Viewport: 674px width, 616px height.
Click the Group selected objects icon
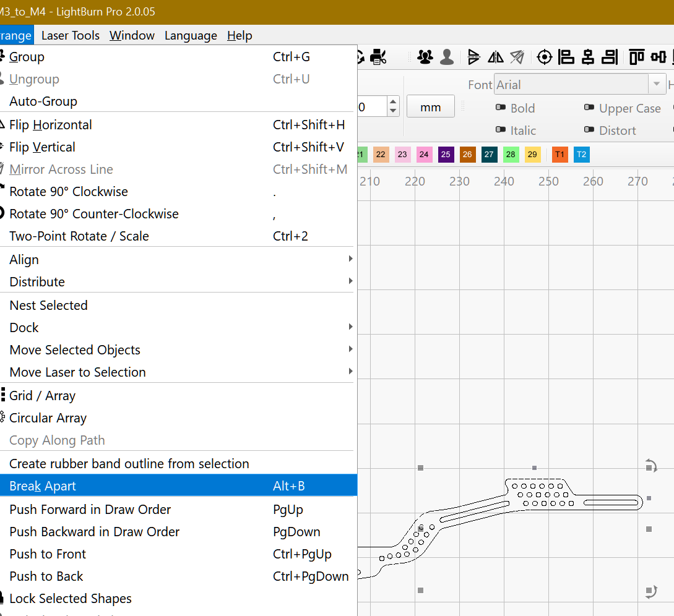(425, 58)
